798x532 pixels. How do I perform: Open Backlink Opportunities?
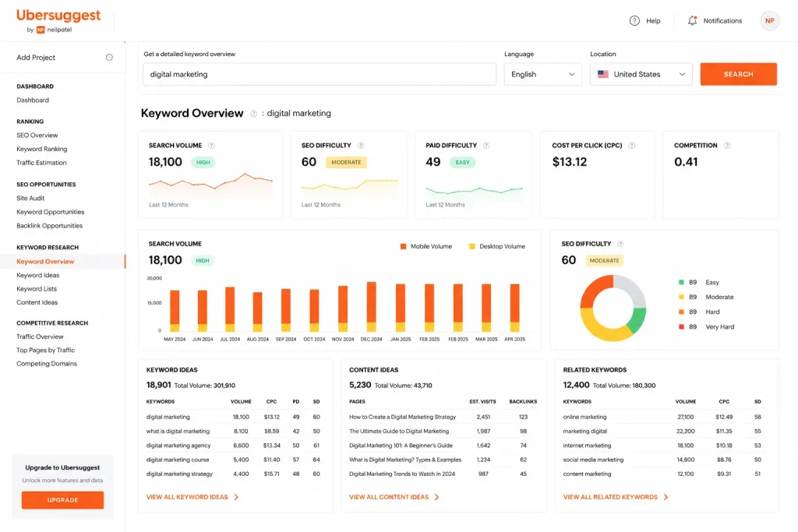click(x=49, y=226)
